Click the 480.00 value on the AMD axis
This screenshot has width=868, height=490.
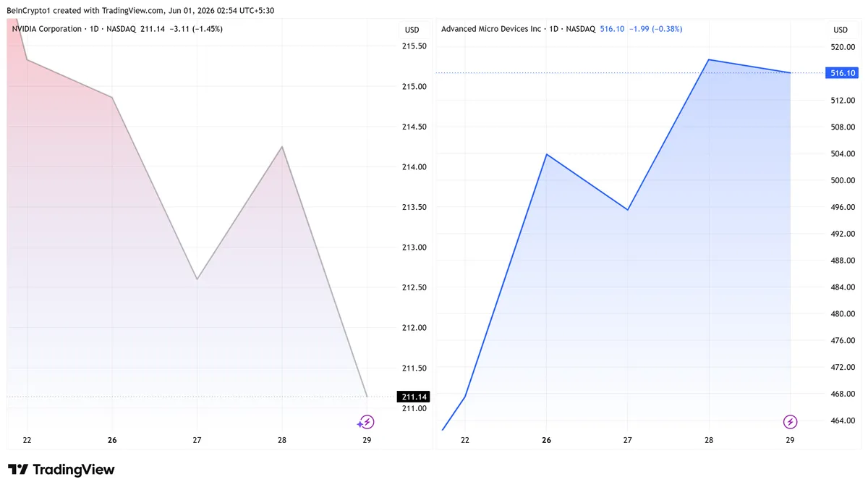tap(843, 314)
